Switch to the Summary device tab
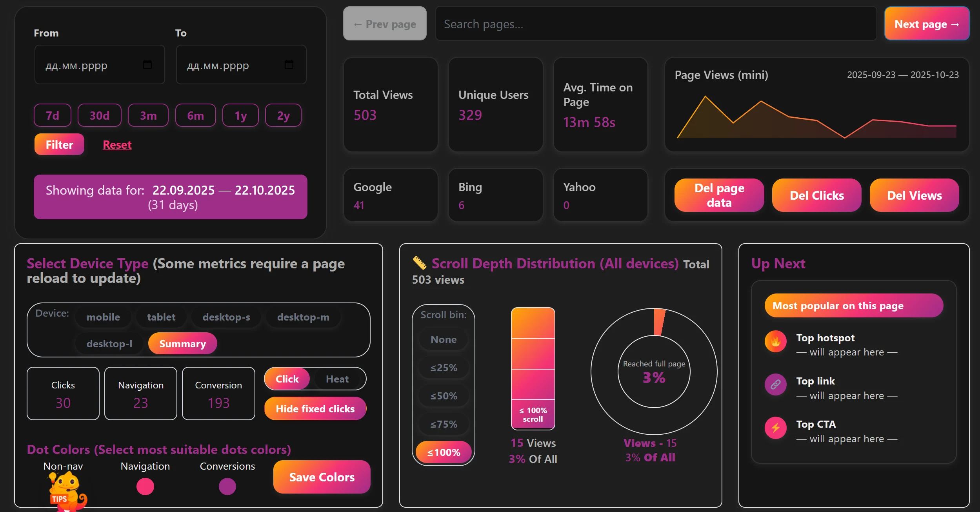This screenshot has width=980, height=512. pos(182,343)
